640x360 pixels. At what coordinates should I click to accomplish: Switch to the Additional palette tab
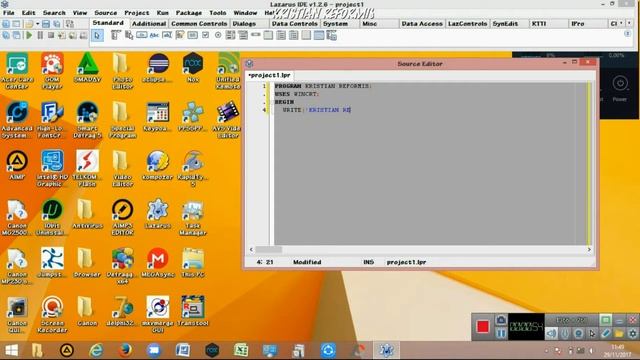click(149, 24)
